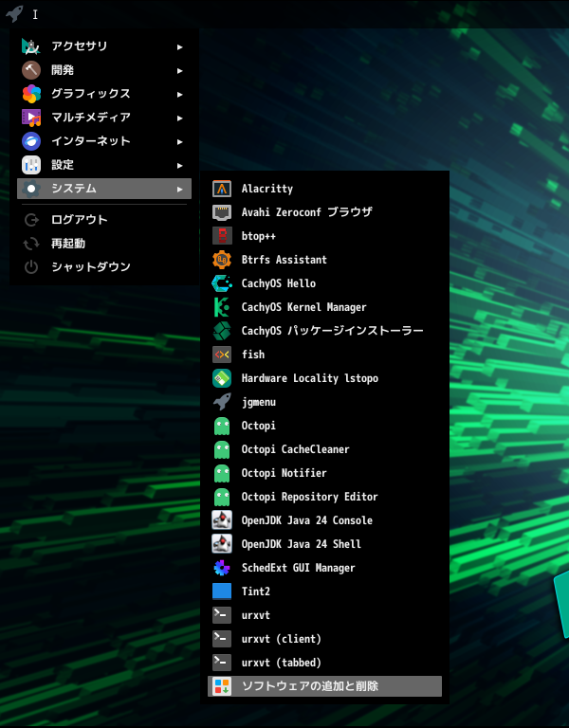Expand the インターネット submenu arrow
569x728 pixels.
pyautogui.click(x=179, y=141)
